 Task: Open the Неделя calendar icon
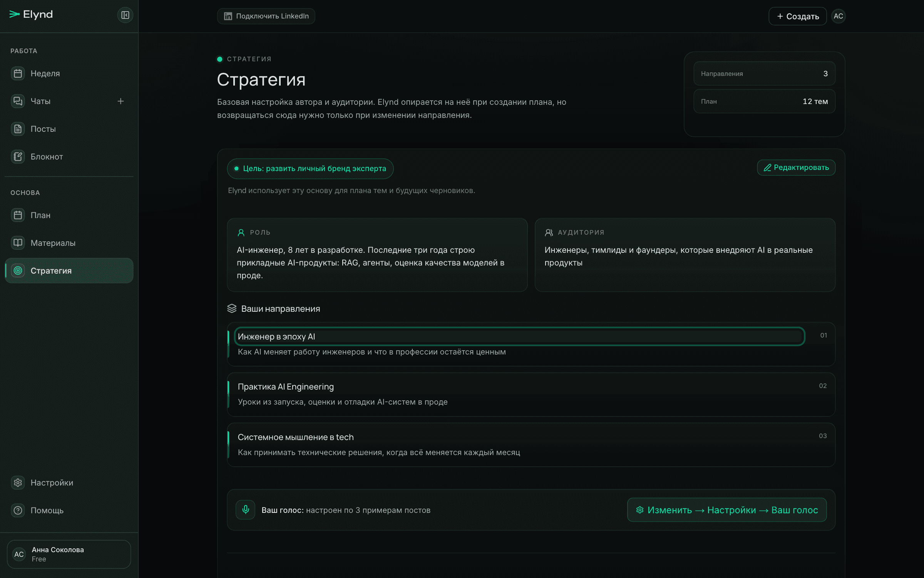click(18, 73)
